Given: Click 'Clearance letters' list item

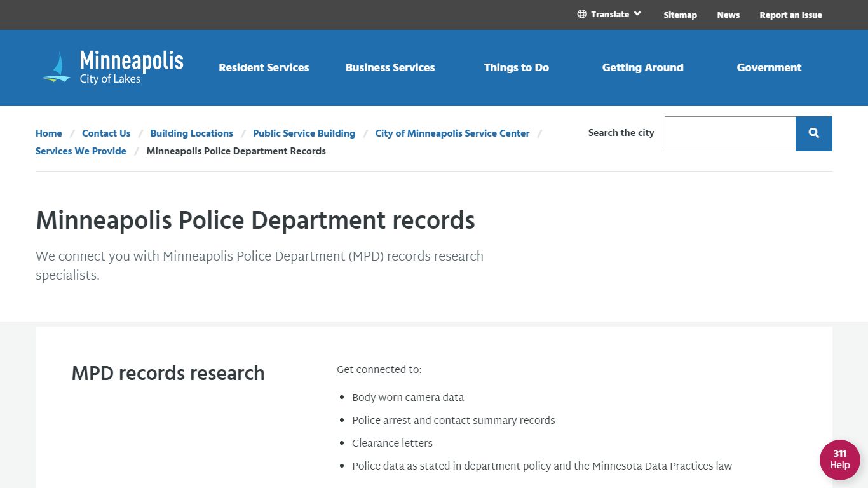Looking at the screenshot, I should coord(392,444).
